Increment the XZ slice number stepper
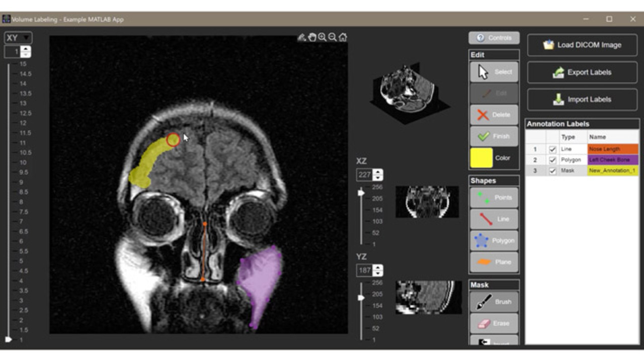The image size is (644, 362). click(378, 172)
